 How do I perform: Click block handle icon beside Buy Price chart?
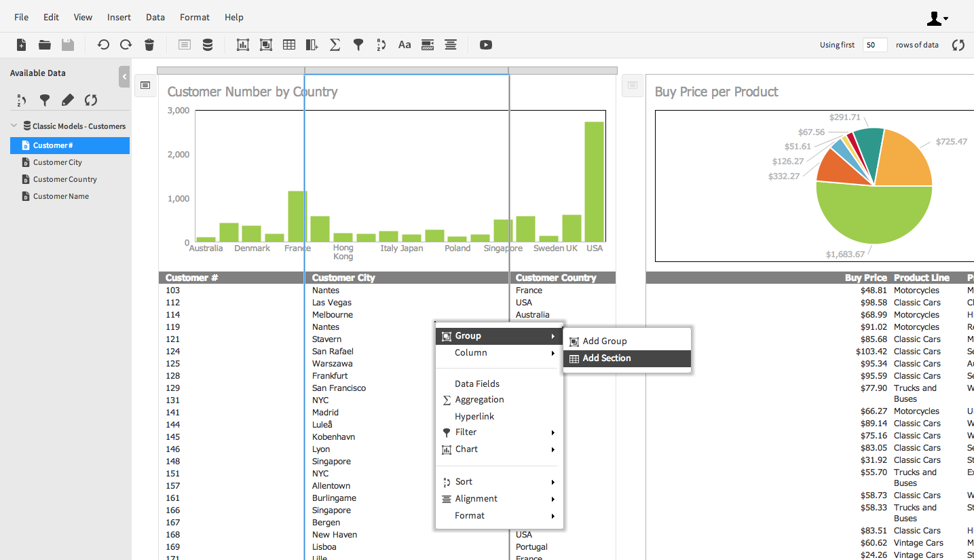coord(633,86)
